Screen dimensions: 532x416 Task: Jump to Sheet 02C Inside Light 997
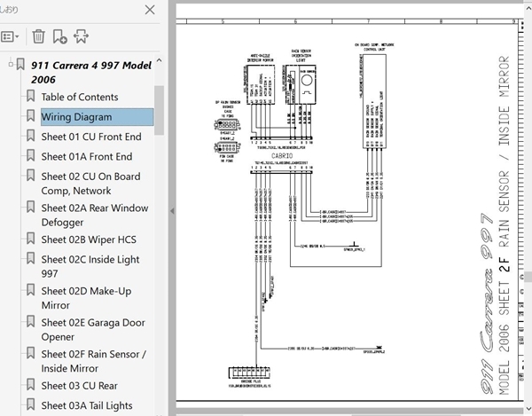pos(90,266)
